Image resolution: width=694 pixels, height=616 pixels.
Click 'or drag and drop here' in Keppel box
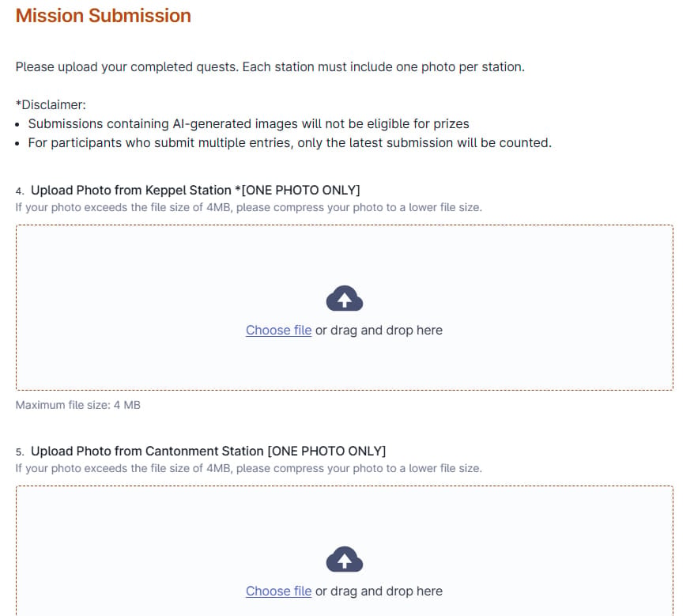pyautogui.click(x=379, y=331)
